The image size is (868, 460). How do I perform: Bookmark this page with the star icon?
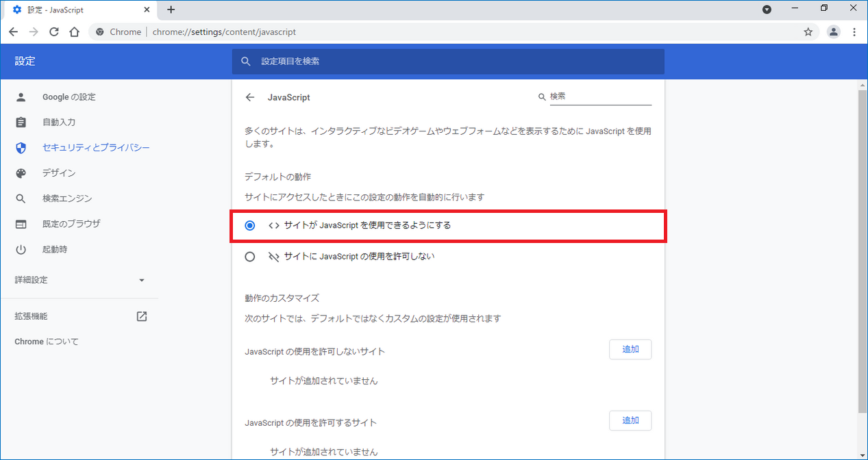coord(808,32)
